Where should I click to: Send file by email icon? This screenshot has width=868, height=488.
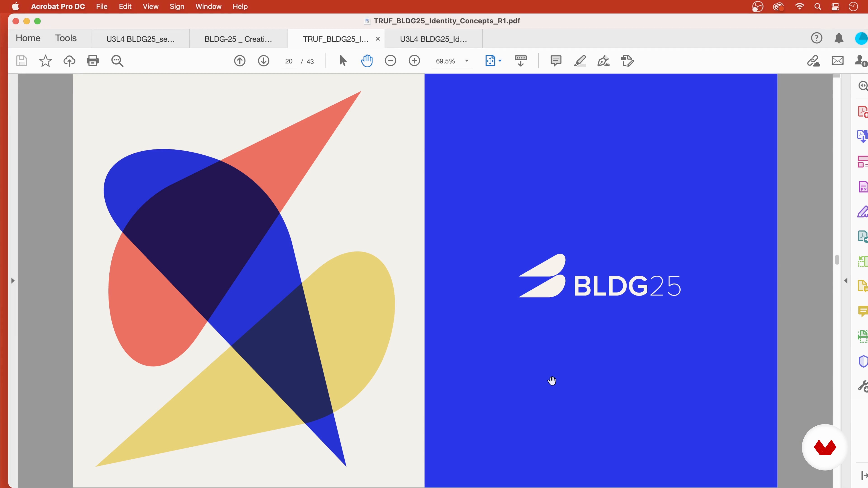pyautogui.click(x=837, y=61)
